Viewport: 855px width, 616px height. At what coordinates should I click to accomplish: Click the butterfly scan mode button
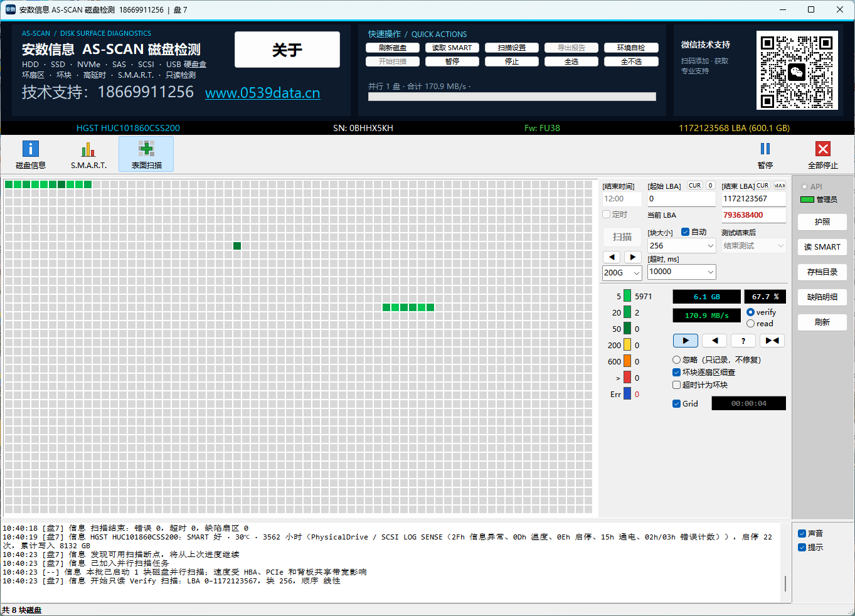click(772, 341)
